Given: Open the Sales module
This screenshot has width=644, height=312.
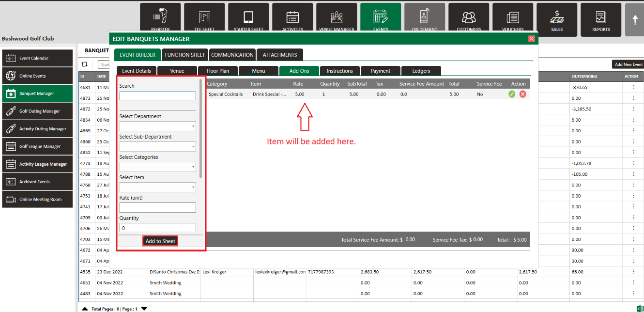Looking at the screenshot, I should [557, 19].
